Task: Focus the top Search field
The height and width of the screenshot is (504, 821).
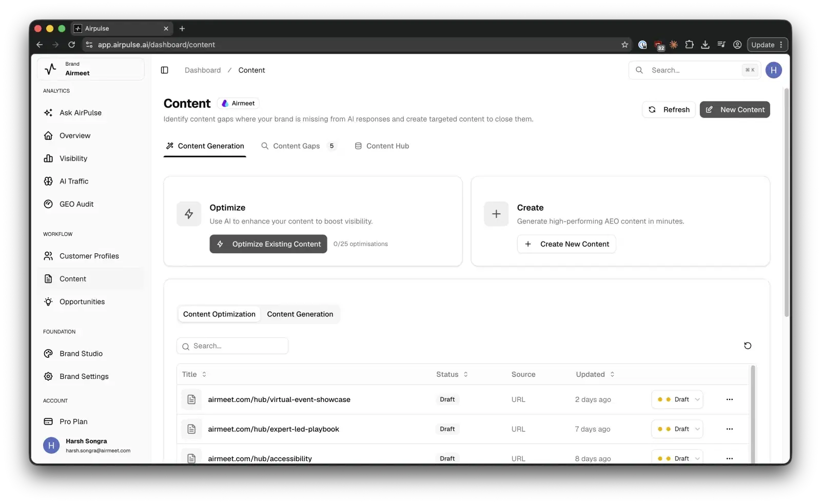Action: tap(695, 70)
